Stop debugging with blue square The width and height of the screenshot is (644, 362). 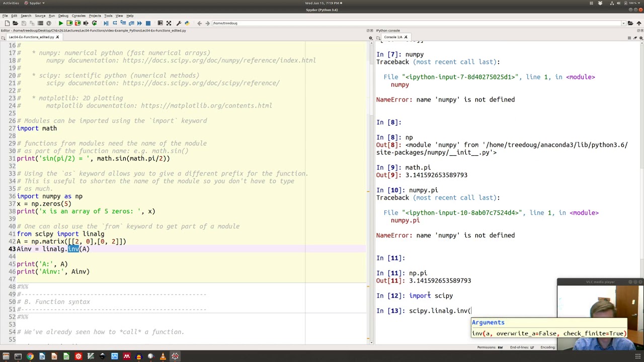coord(148,23)
